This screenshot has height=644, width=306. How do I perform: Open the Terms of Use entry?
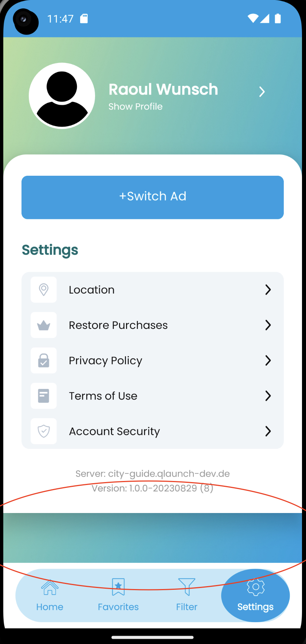[x=103, y=396]
